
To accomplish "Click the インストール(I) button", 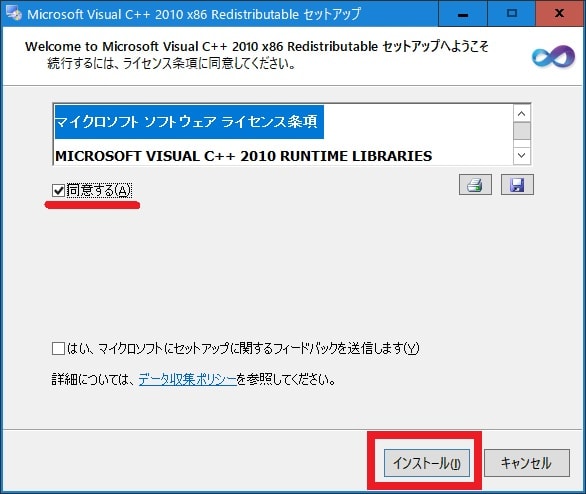I will pos(427,463).
